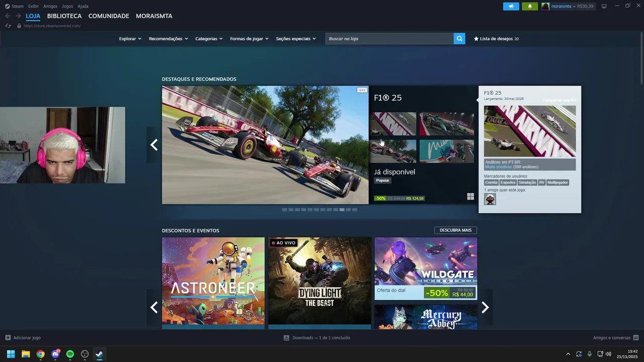Image resolution: width=644 pixels, height=362 pixels.
Task: Click the vertical page scrollbar
Action: [x=641, y=58]
